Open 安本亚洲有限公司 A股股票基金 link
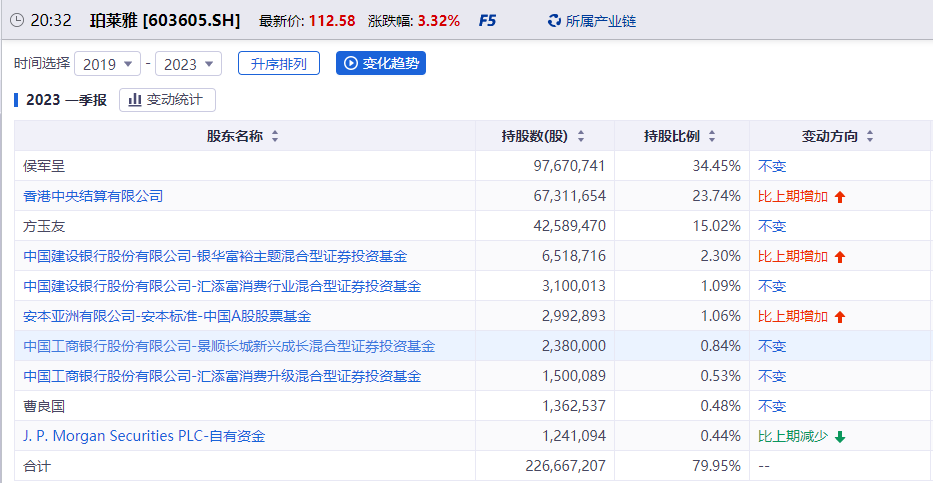 pos(167,316)
